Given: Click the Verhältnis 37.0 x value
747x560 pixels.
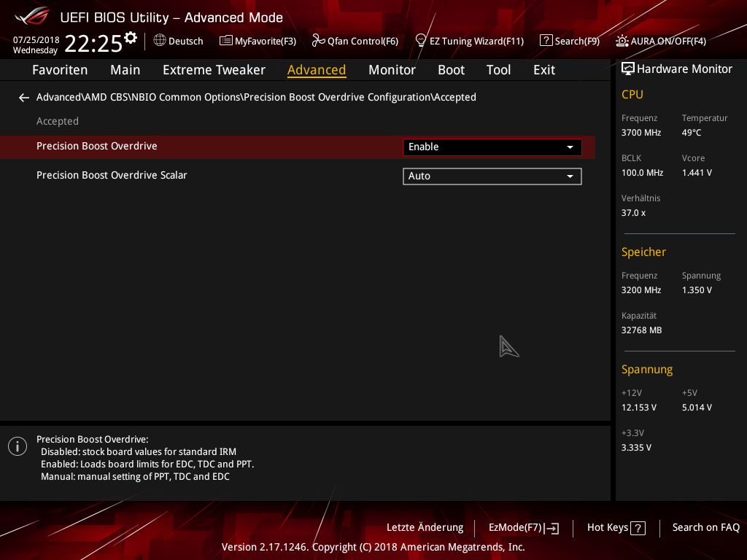Looking at the screenshot, I should point(633,213).
